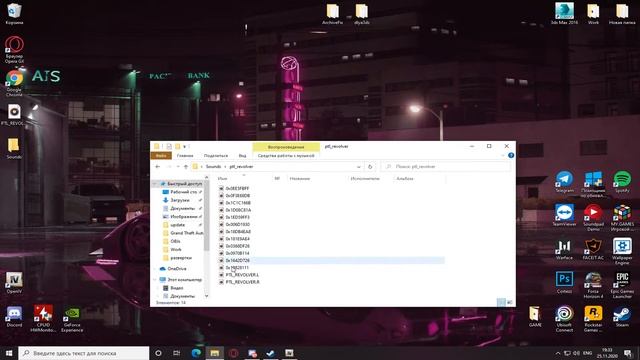Switch to details view layout
Screen dimensions: 640x360
coord(501,302)
